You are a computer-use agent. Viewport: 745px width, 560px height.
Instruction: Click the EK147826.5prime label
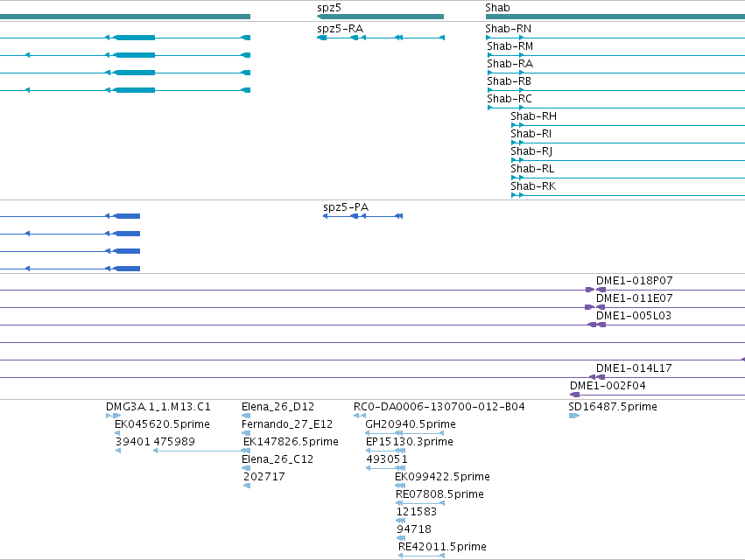291,442
